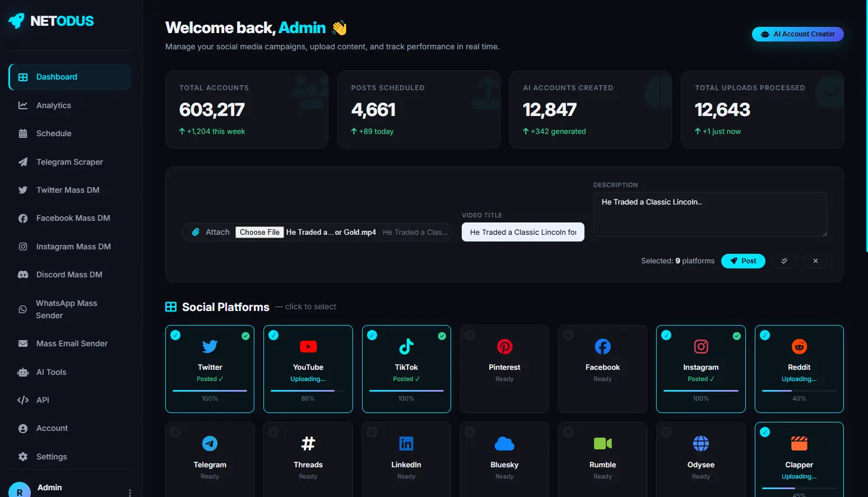This screenshot has height=497, width=868.
Task: Click the Reddit alien icon
Action: tap(799, 347)
